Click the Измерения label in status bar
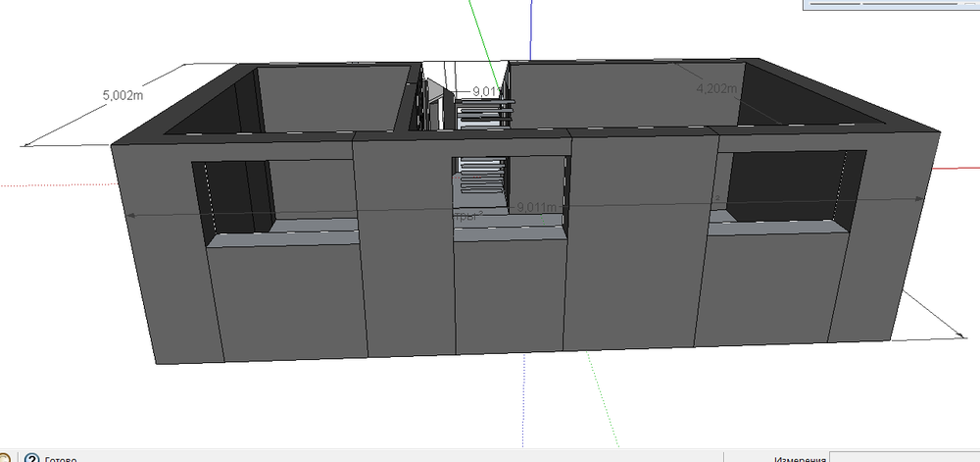 (800, 459)
